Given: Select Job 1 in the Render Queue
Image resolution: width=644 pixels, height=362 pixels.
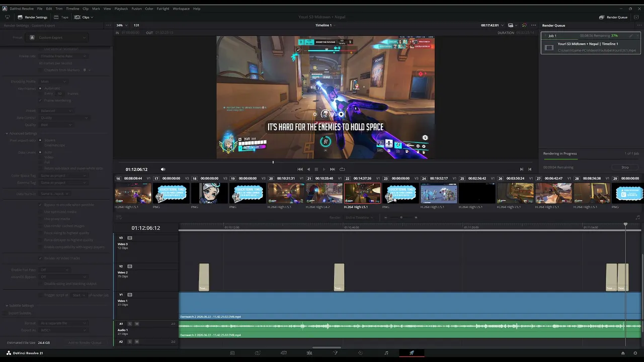Looking at the screenshot, I should click(591, 43).
